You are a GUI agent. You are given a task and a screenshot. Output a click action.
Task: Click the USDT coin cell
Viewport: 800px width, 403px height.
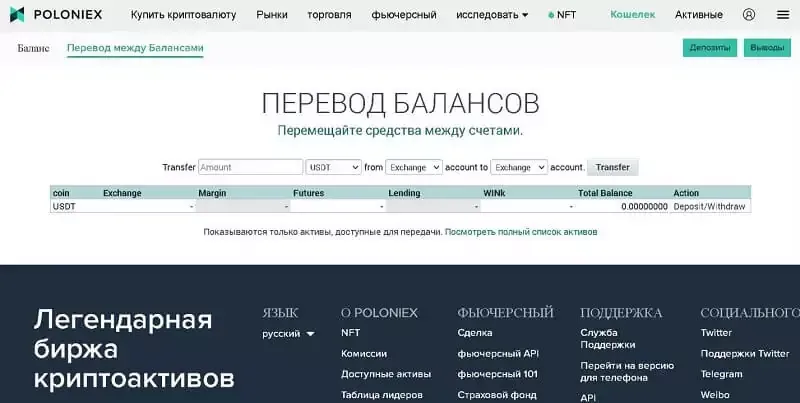click(x=64, y=207)
